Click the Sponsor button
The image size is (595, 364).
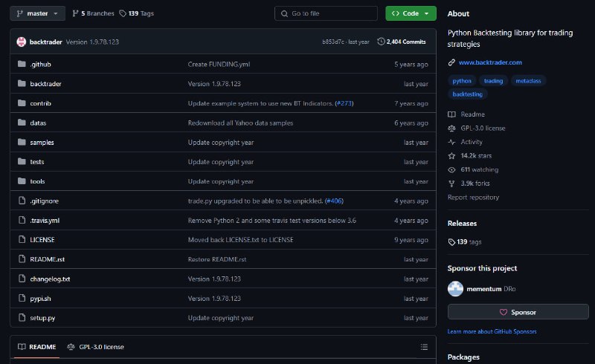point(518,312)
